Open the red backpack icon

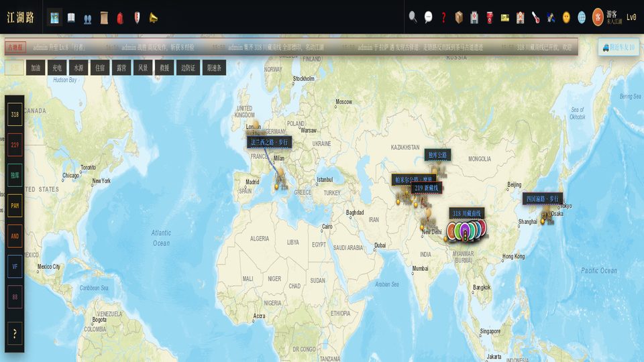pyautogui.click(x=120, y=18)
